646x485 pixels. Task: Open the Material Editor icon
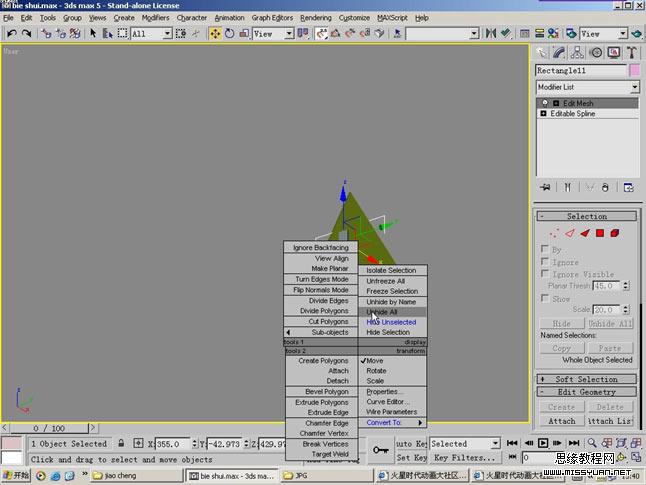coord(553,33)
